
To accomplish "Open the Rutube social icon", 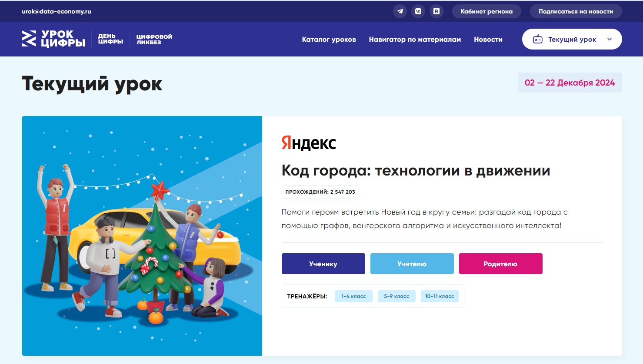I will (x=436, y=11).
